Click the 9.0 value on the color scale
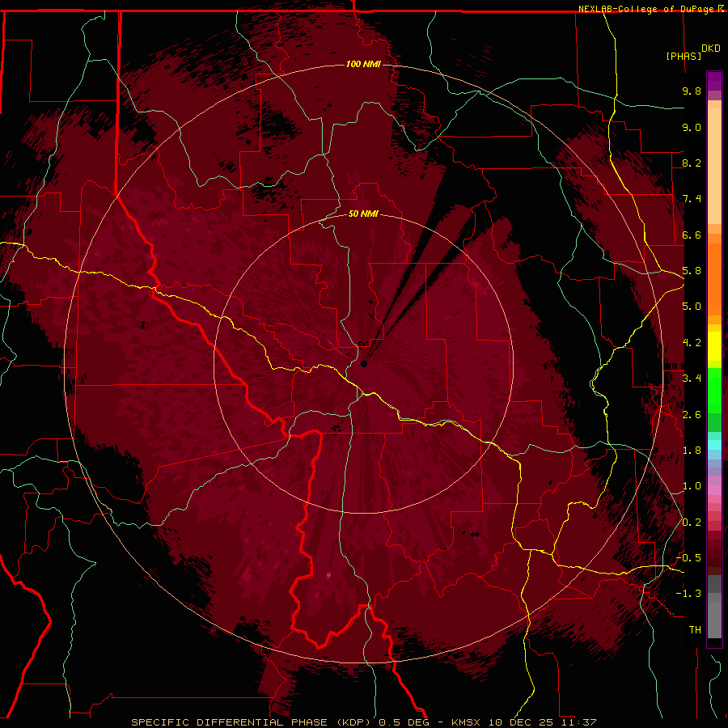This screenshot has height=728, width=728. pyautogui.click(x=692, y=127)
